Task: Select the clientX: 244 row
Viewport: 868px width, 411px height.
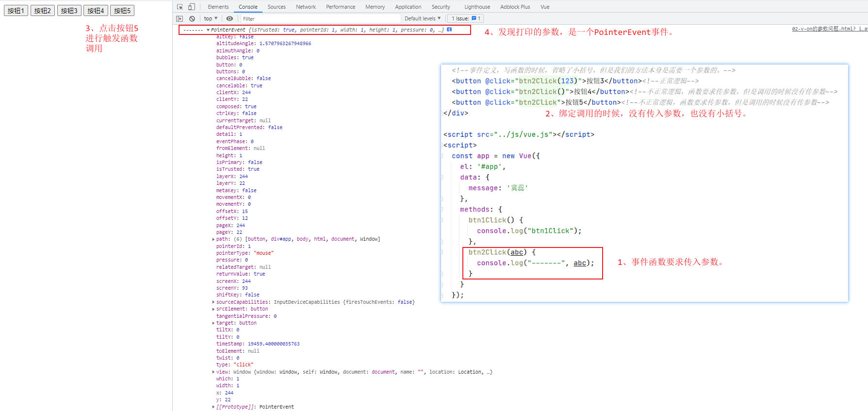Action: 233,93
